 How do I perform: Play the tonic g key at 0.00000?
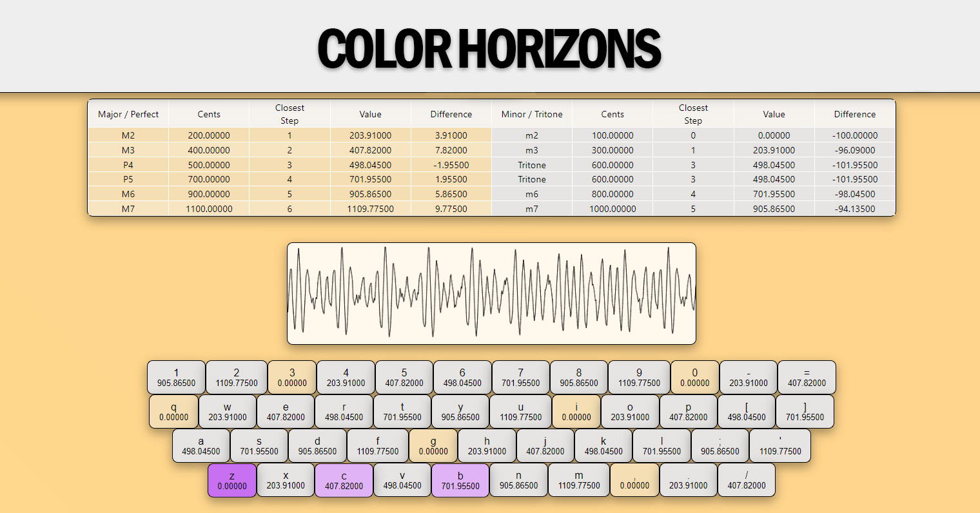pyautogui.click(x=433, y=446)
